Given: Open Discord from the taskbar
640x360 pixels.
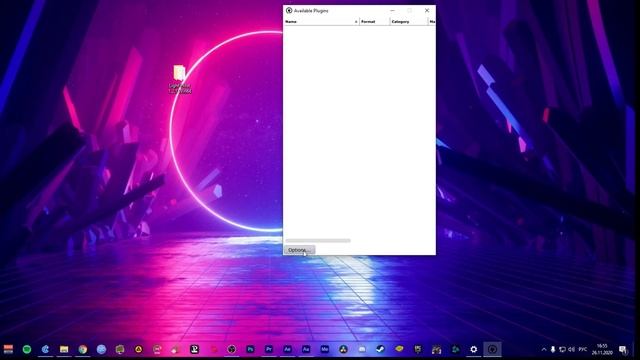Looking at the screenshot, I should [362, 349].
